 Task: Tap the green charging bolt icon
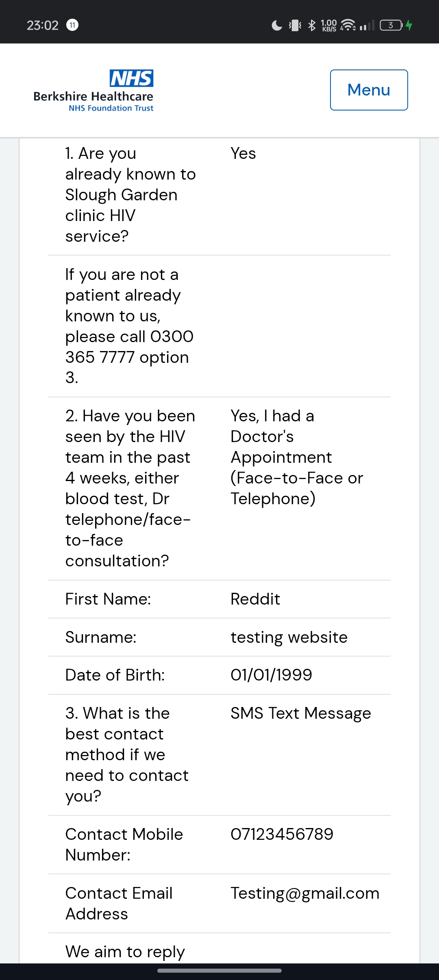tap(409, 25)
